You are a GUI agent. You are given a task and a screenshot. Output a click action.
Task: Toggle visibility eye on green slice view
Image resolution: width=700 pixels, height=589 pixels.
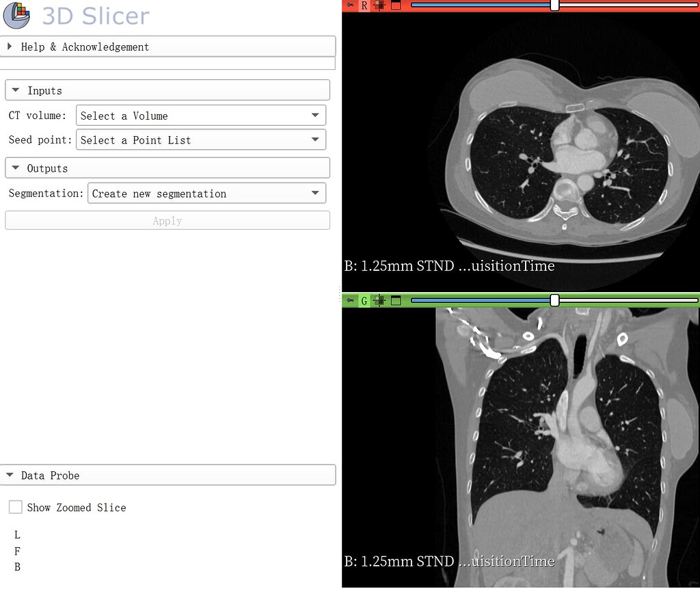(x=379, y=300)
